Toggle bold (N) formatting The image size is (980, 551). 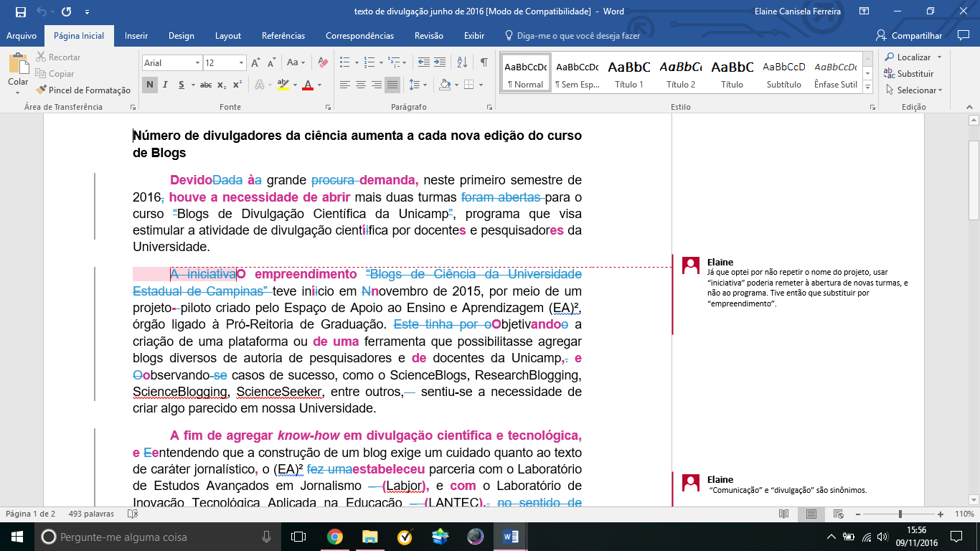click(x=149, y=85)
